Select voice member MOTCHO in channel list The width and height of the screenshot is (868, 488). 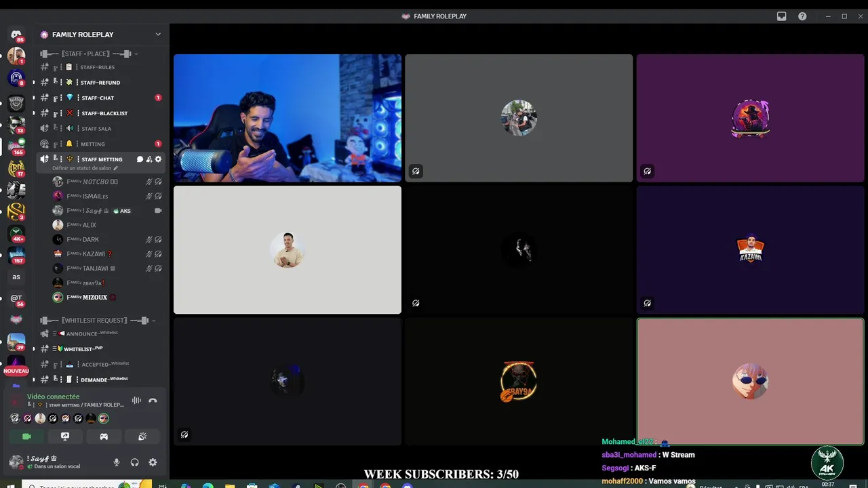pos(107,182)
